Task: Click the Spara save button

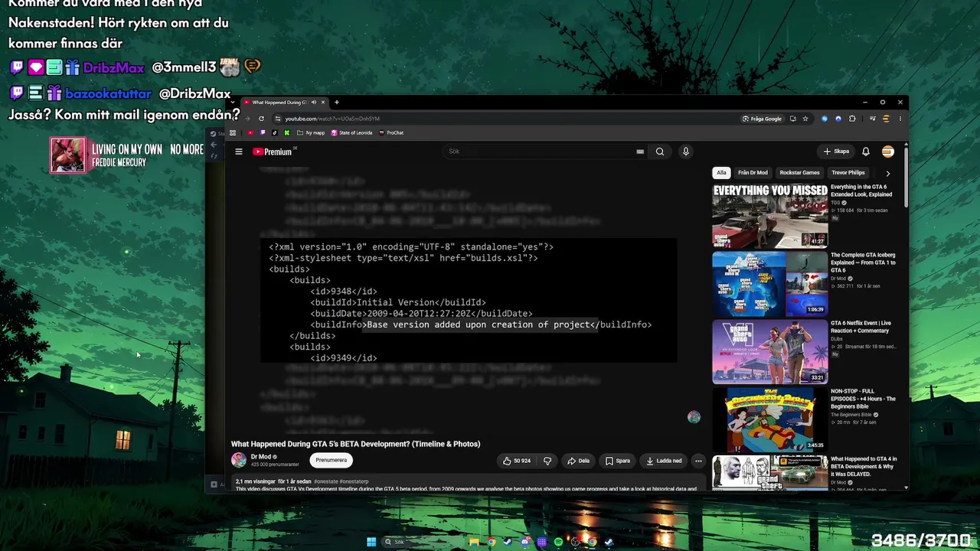Action: (618, 461)
